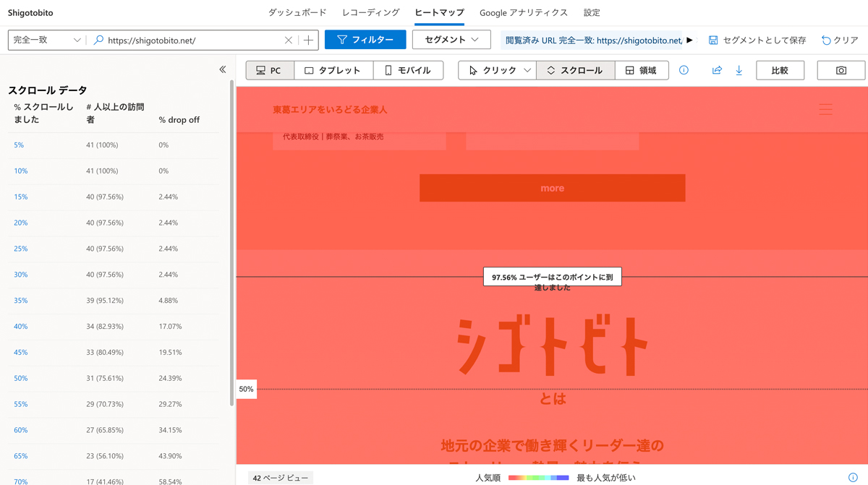Switch device view to PC
This screenshot has width=868, height=485.
tap(270, 70)
